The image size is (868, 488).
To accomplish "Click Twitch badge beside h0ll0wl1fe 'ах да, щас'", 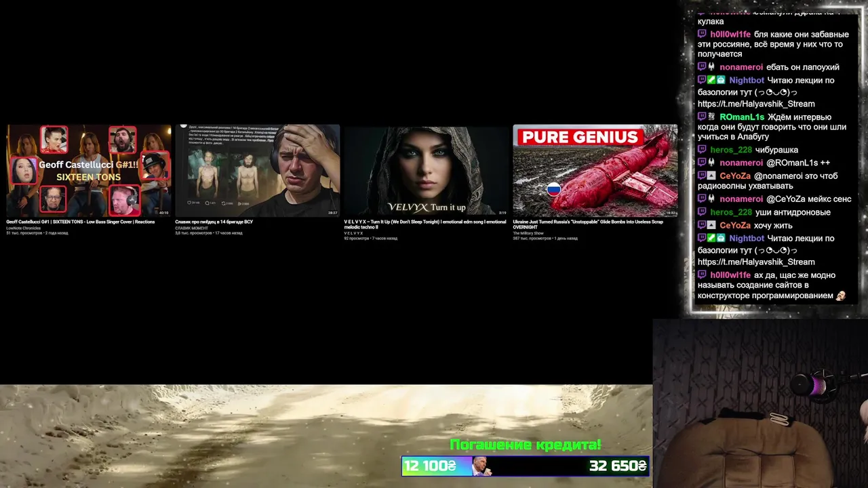I will [702, 275].
